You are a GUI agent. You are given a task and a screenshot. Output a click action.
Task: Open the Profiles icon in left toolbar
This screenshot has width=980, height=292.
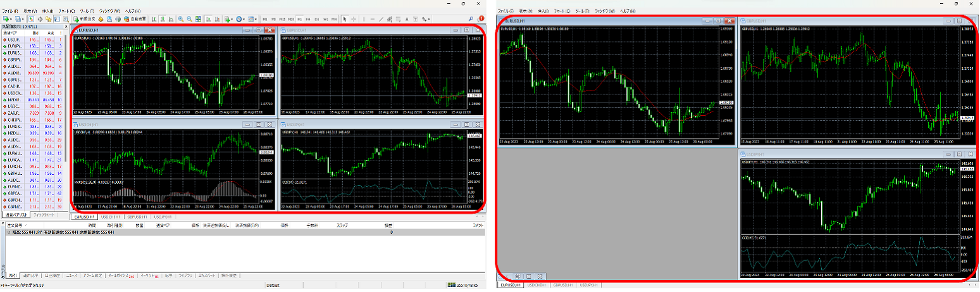18,19
